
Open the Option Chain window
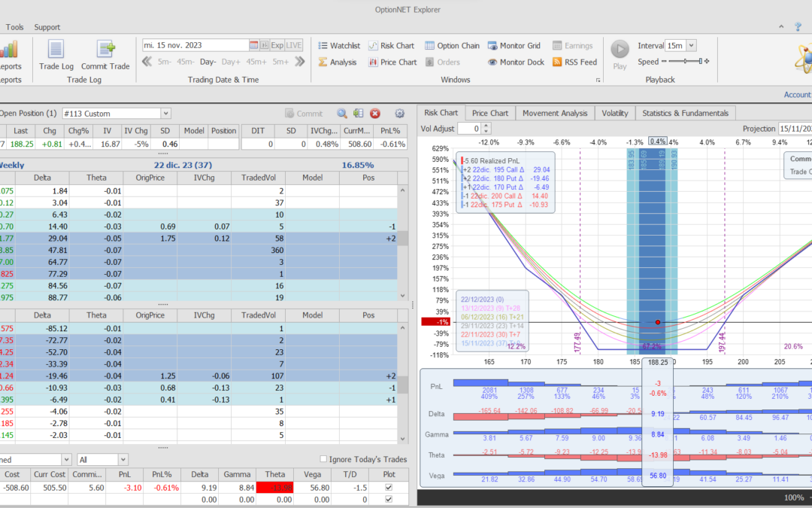click(x=452, y=46)
